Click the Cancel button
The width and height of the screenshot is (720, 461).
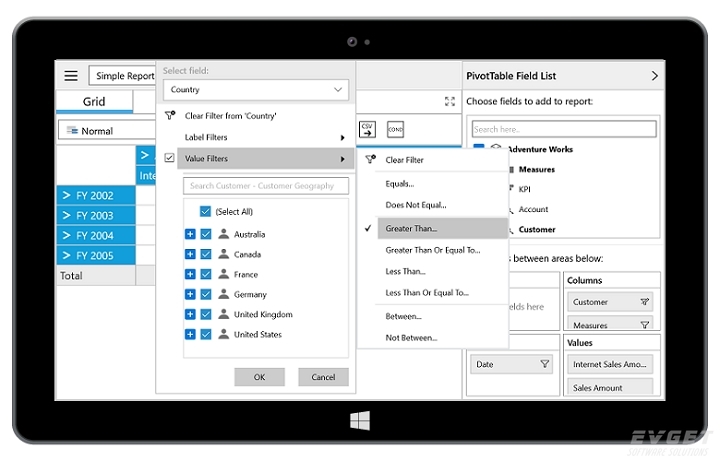pyautogui.click(x=323, y=377)
